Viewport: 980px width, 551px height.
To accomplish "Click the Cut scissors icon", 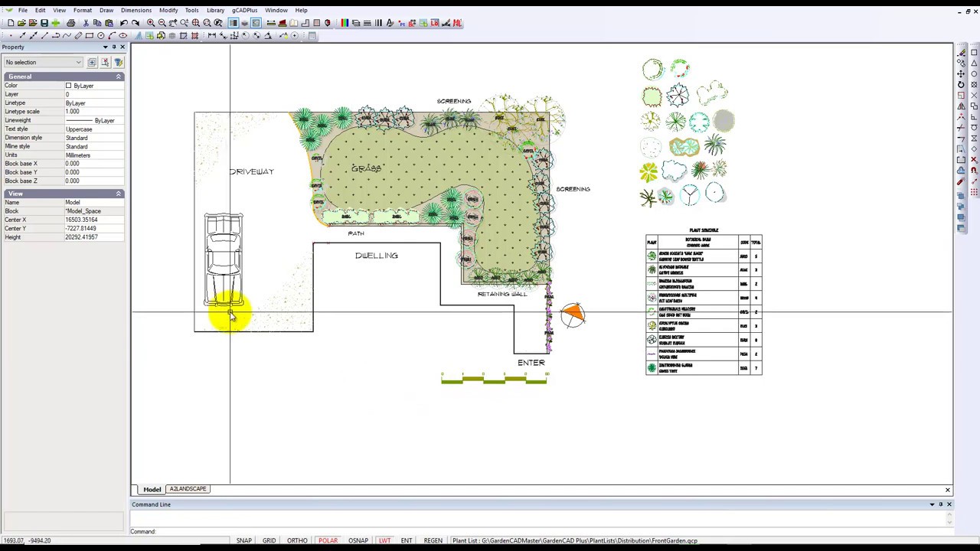I will (86, 23).
